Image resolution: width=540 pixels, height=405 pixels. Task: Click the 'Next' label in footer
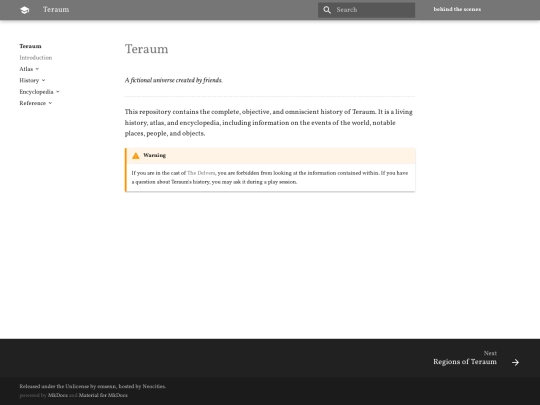coord(490,353)
